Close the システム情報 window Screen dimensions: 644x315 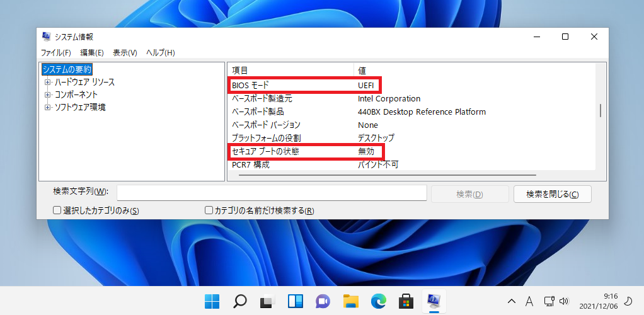[x=594, y=37]
